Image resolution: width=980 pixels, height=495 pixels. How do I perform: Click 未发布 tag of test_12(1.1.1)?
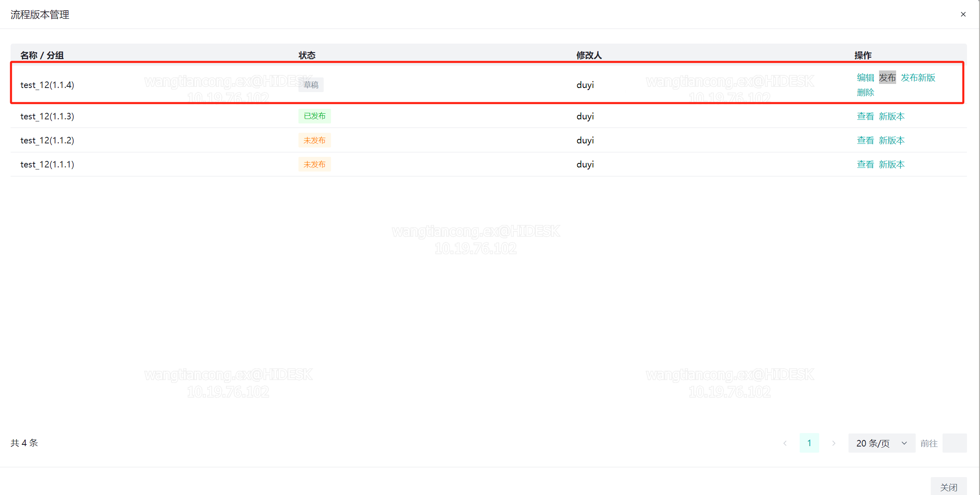click(314, 164)
